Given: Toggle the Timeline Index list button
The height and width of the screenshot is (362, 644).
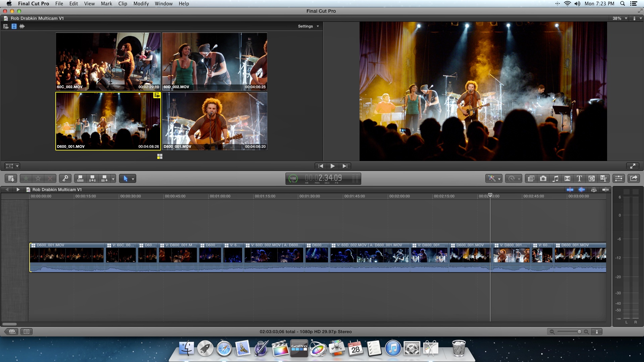Looking at the screenshot, I should 26,331.
